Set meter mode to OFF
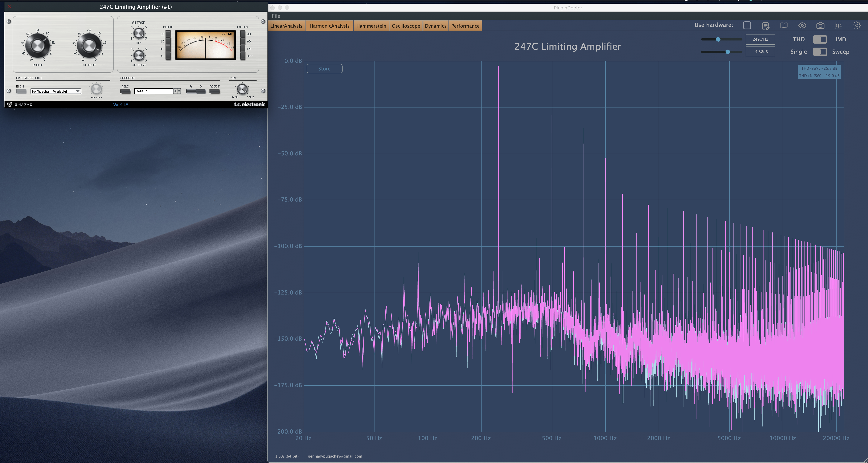This screenshot has width=868, height=463. tap(242, 56)
